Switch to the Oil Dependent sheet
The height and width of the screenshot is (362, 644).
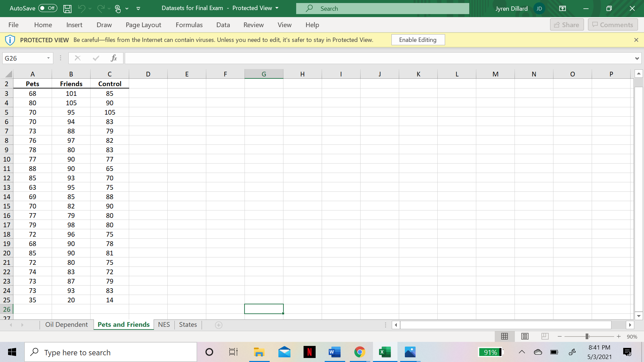(66, 324)
